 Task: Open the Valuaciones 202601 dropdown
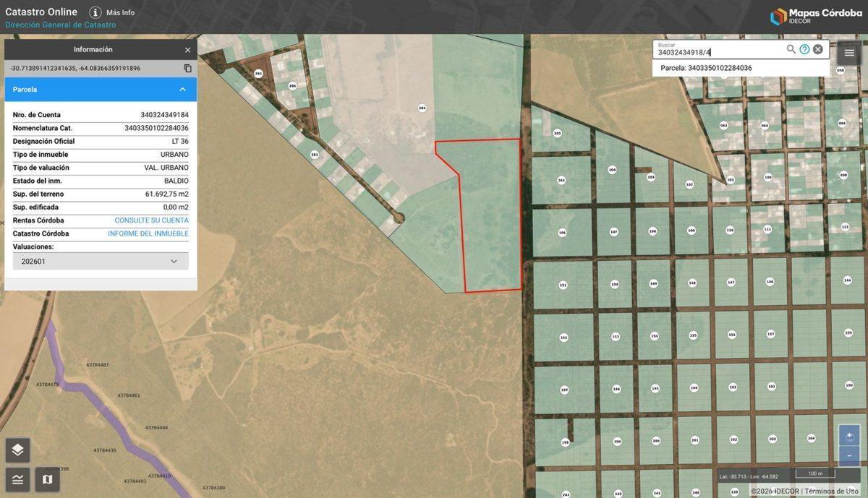coord(101,261)
